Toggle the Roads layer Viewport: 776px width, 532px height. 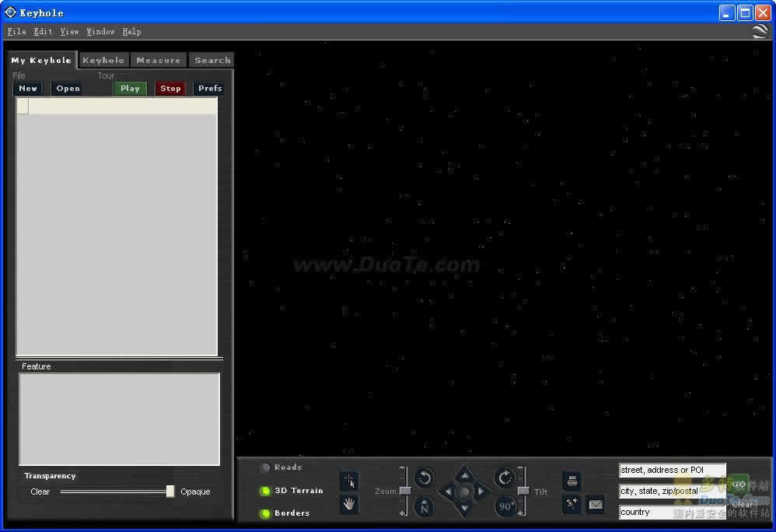coord(265,467)
